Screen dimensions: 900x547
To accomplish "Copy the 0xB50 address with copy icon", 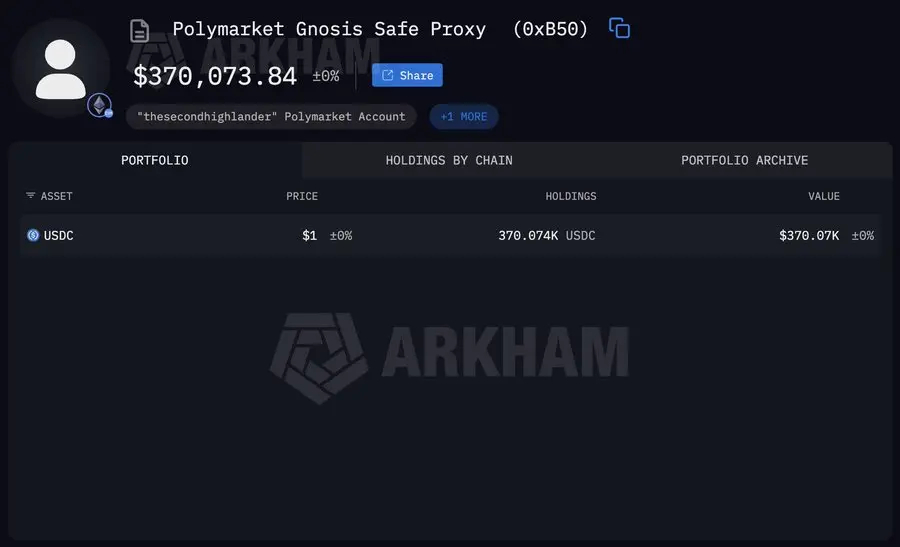I will 619,28.
